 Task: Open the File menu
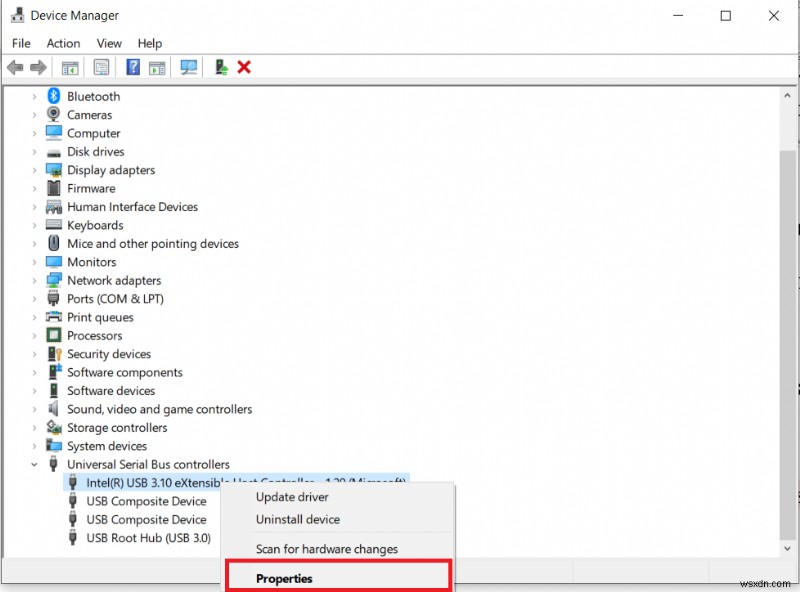pyautogui.click(x=21, y=43)
